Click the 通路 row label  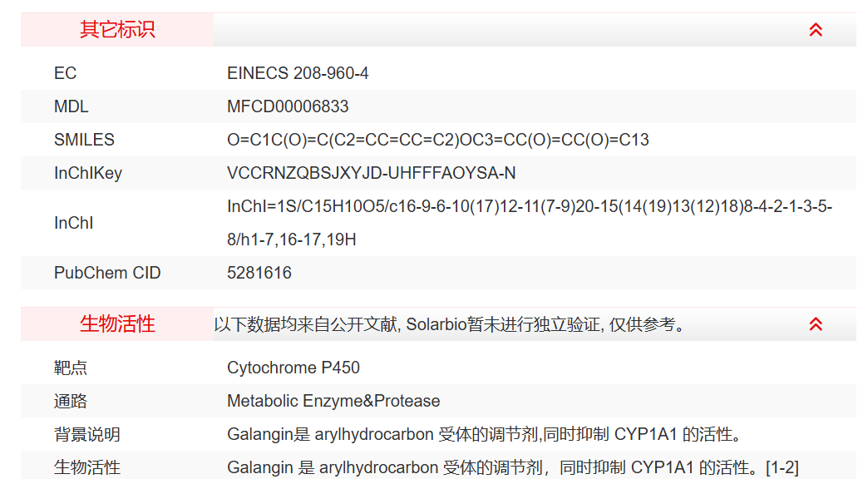(71, 401)
